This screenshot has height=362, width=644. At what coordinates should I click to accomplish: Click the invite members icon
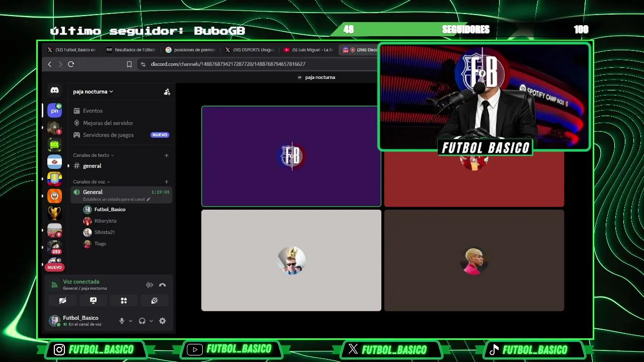pyautogui.click(x=167, y=92)
